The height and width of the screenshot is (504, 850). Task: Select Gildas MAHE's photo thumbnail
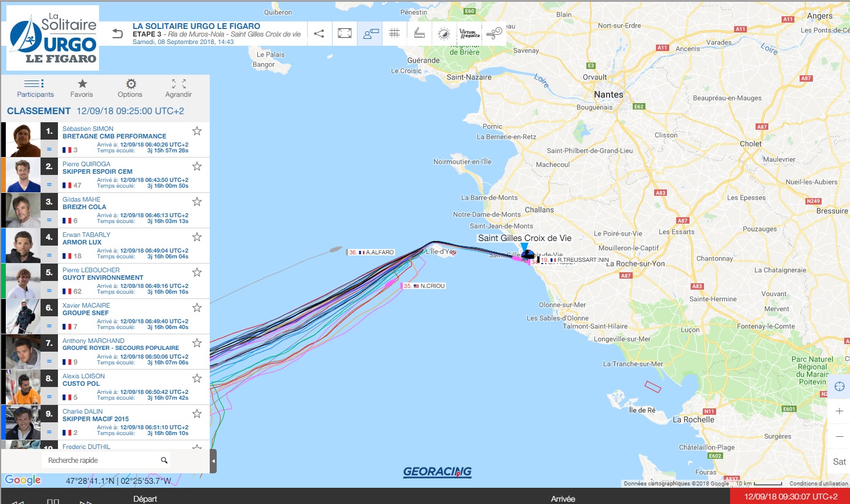[23, 210]
